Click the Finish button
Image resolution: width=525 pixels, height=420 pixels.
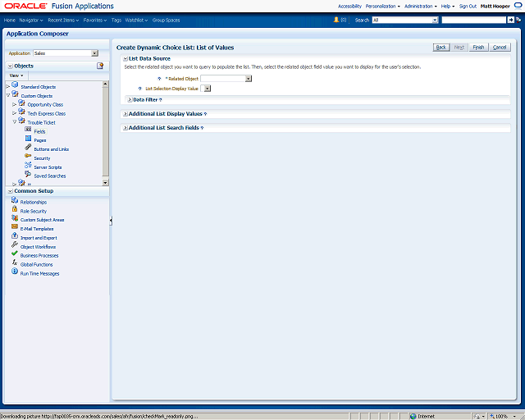(478, 48)
